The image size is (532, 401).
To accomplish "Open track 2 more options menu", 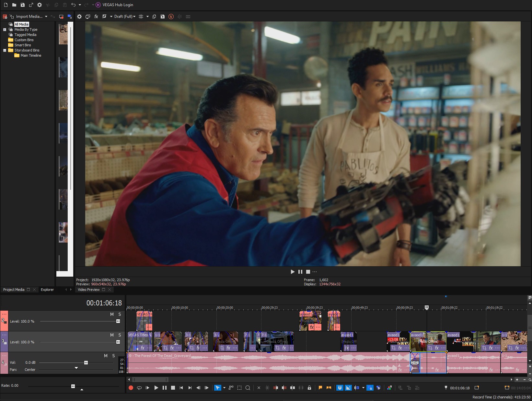I will (4, 314).
